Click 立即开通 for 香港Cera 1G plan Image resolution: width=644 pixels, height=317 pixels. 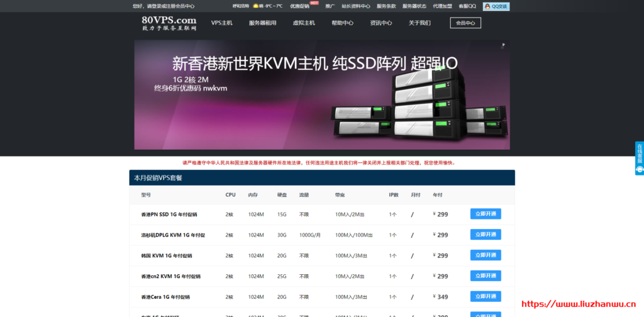pos(486,296)
